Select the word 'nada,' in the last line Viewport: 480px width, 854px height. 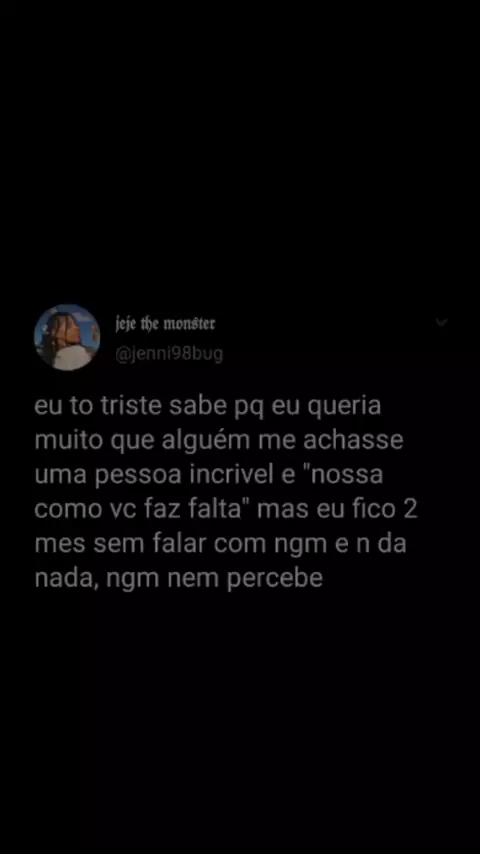(67, 578)
